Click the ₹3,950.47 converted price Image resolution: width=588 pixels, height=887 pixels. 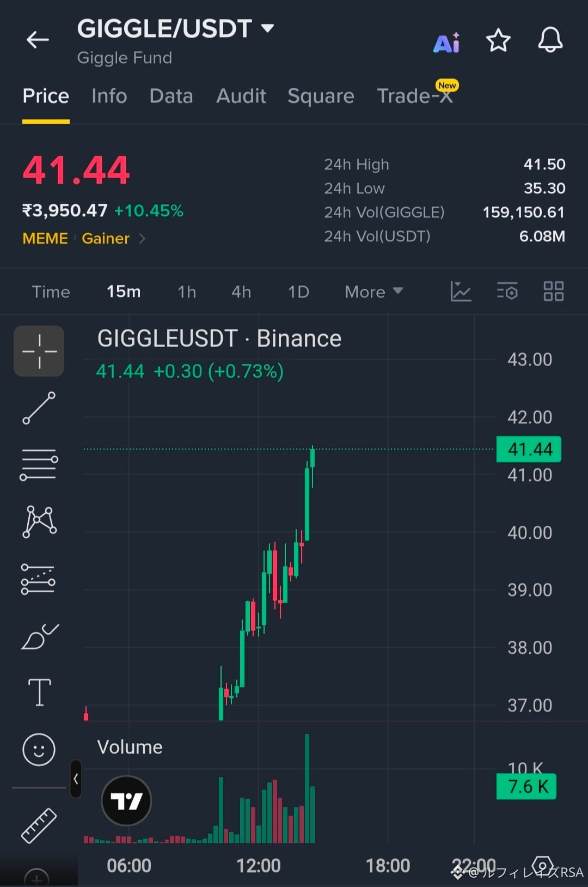coord(65,210)
